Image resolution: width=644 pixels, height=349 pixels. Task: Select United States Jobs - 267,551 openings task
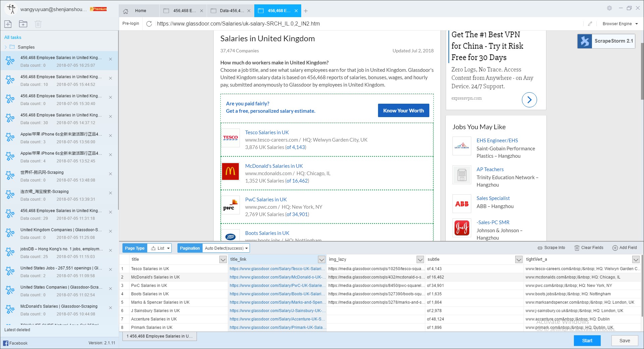point(59,271)
